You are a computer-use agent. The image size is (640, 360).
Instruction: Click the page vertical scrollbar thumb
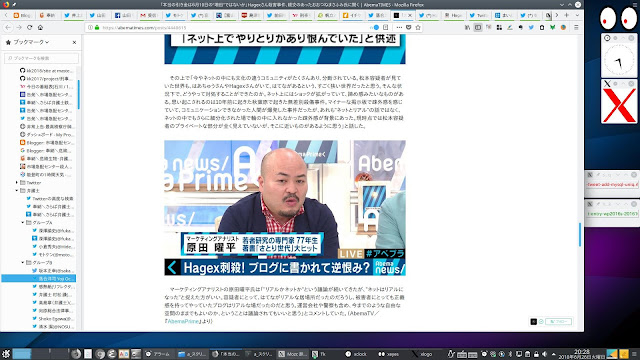[580, 234]
